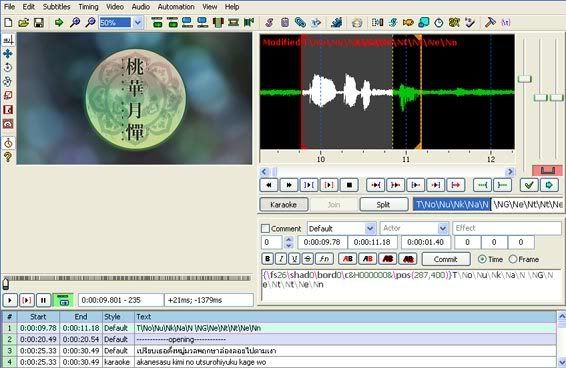
Task: Click the Commit button
Action: tap(446, 259)
